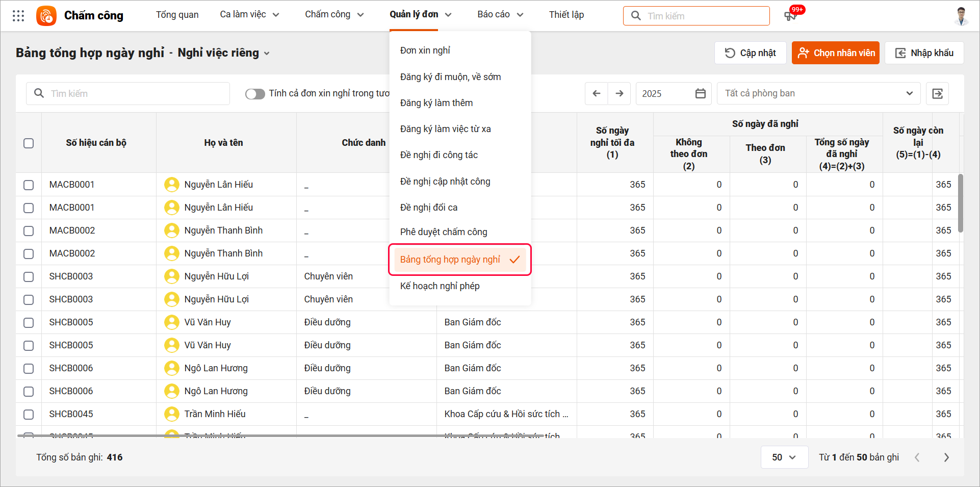Click the next year arrow button
Viewport: 980px width, 487px height.
(x=620, y=93)
